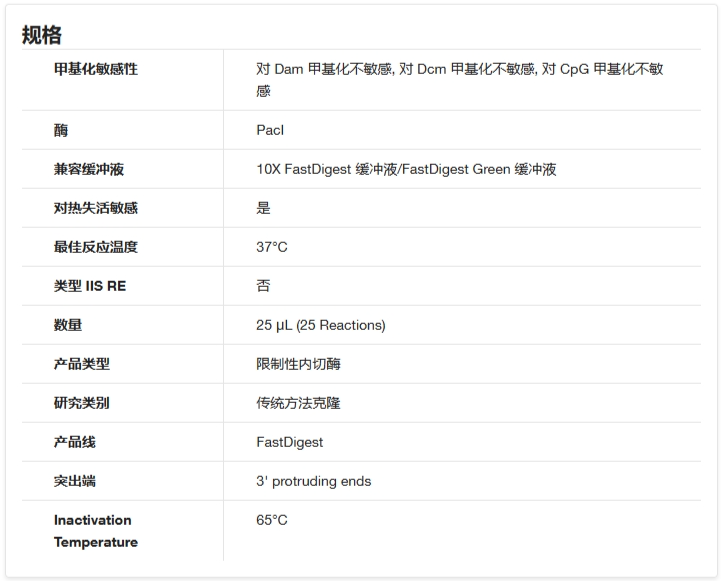The height and width of the screenshot is (581, 721).
Task: Click the 传统方法克隆 research category value
Action: pos(298,403)
